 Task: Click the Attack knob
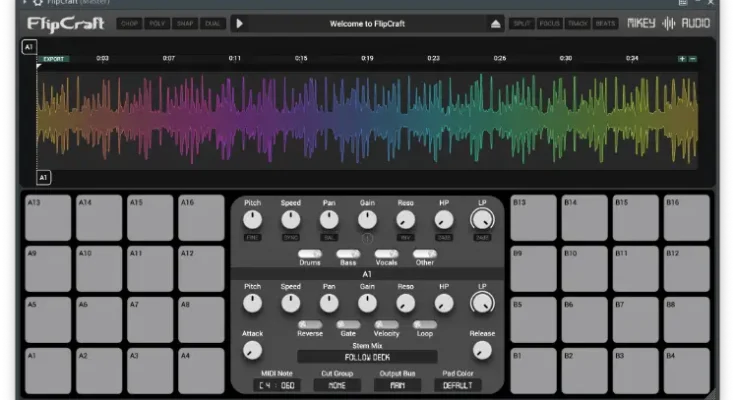(x=252, y=349)
